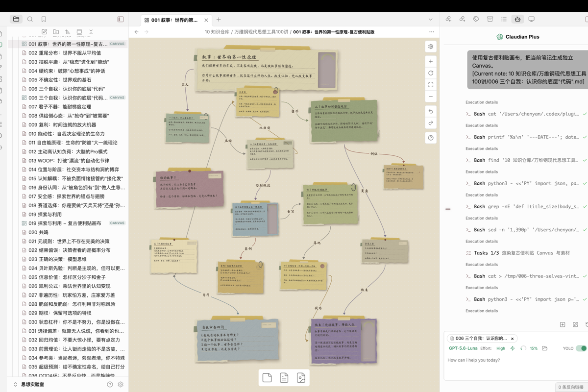Navigate forward in tab history

pyautogui.click(x=147, y=32)
